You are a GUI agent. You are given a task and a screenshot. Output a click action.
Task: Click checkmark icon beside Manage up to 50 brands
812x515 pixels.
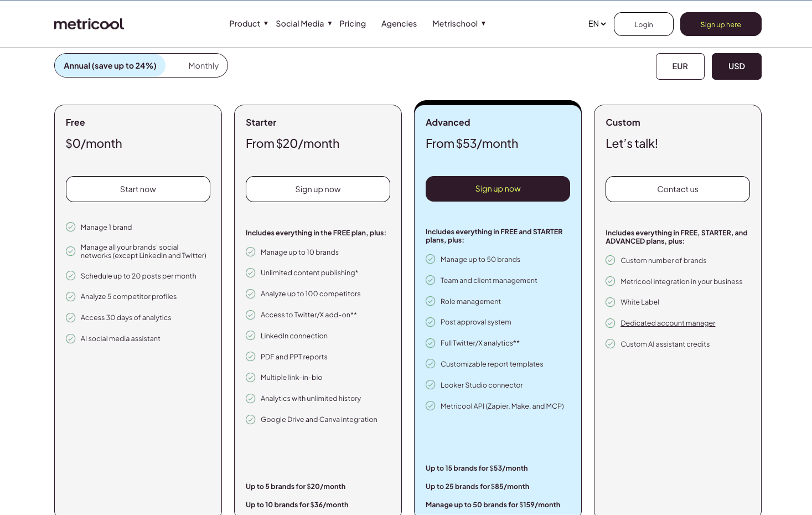click(431, 259)
